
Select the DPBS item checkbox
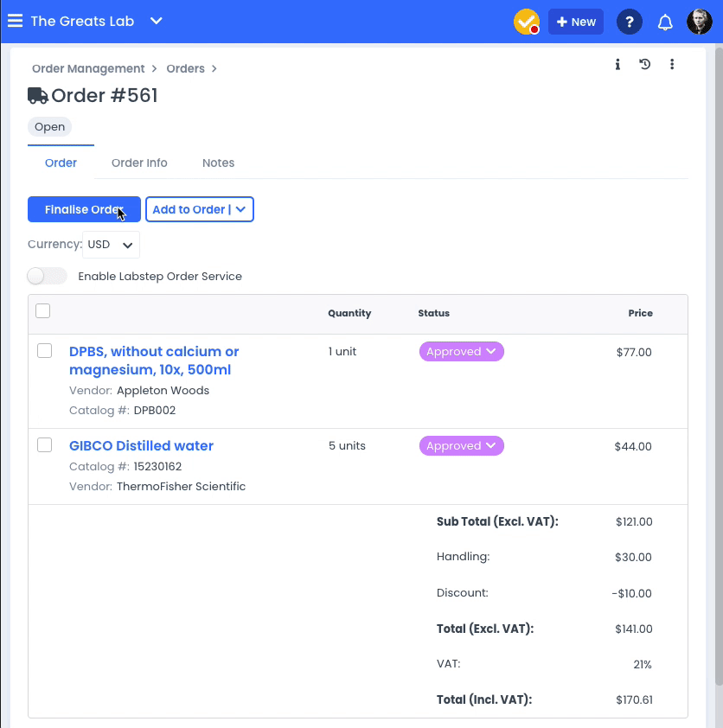point(45,350)
